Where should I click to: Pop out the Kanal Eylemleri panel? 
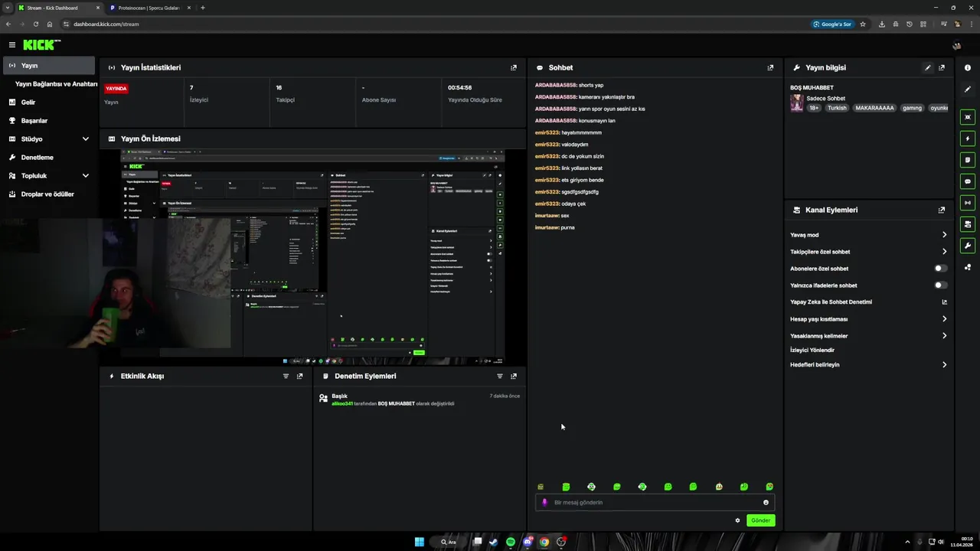[942, 210]
